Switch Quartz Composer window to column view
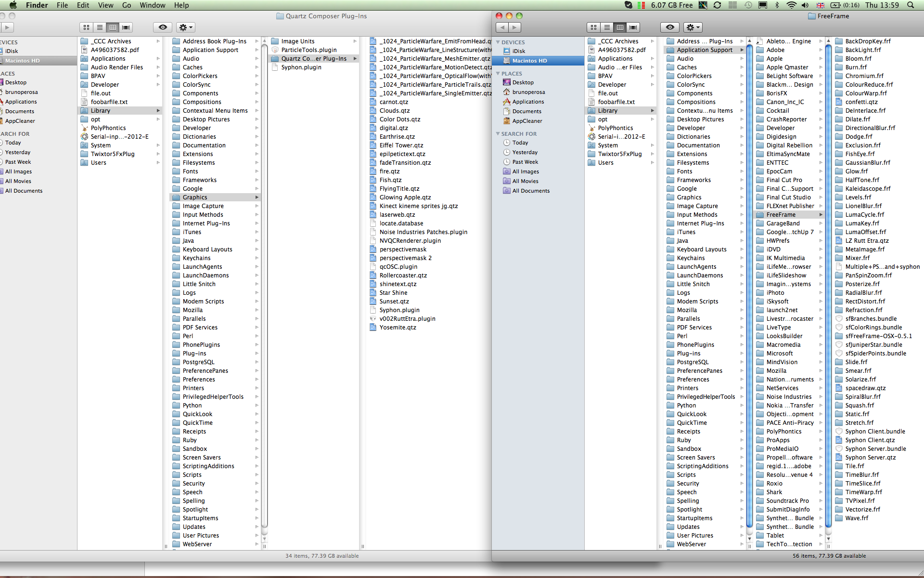Viewport: 924px width, 578px height. point(113,27)
